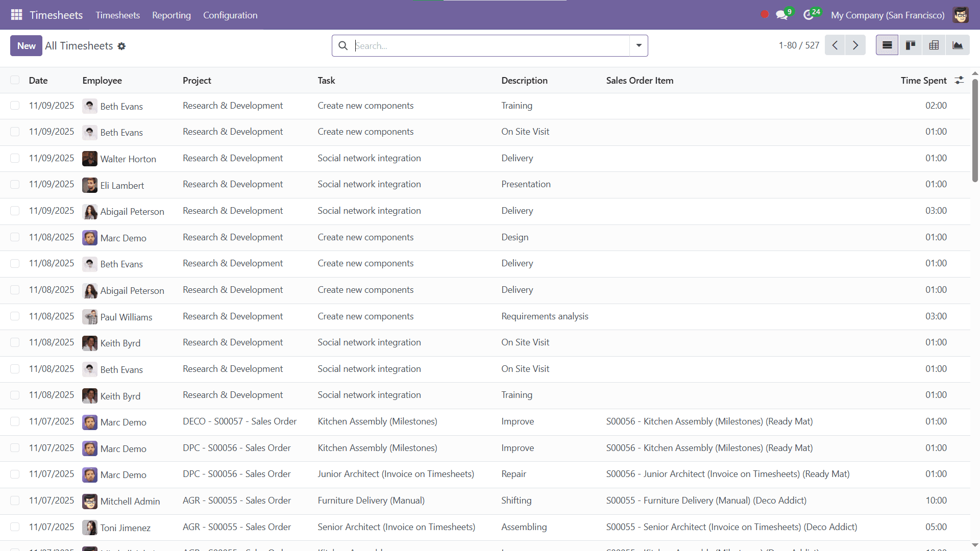Check Beth Evans' Training timesheet row
The image size is (980, 551).
pyautogui.click(x=15, y=105)
